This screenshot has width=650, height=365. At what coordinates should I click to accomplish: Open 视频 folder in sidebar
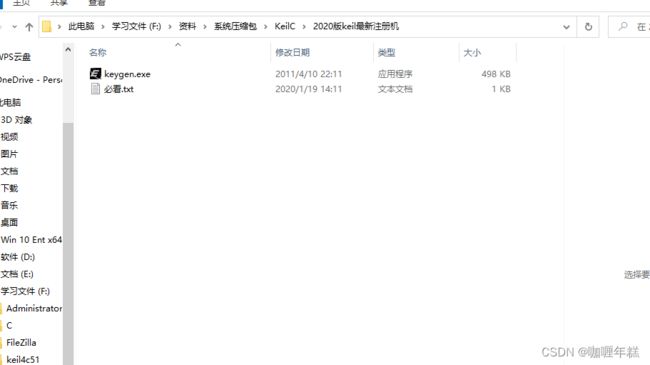pyautogui.click(x=10, y=137)
